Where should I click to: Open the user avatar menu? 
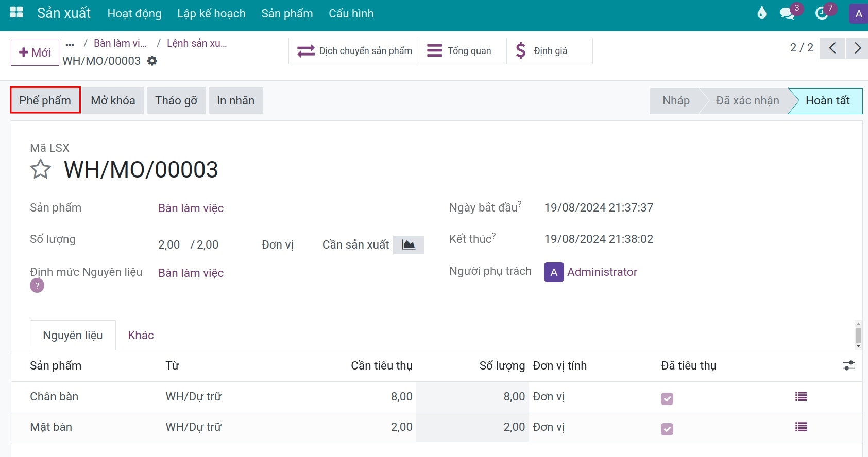pyautogui.click(x=858, y=14)
